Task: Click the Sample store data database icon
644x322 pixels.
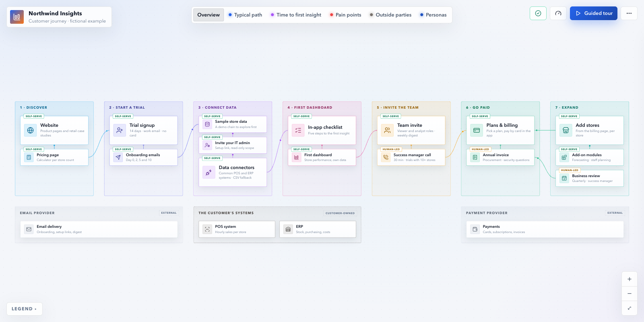Action: (207, 124)
